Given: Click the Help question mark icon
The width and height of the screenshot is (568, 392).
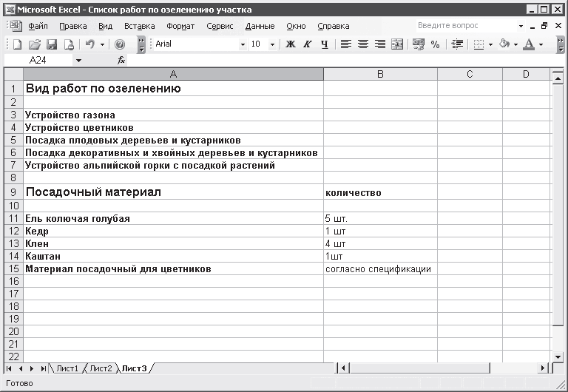Looking at the screenshot, I should tap(120, 44).
